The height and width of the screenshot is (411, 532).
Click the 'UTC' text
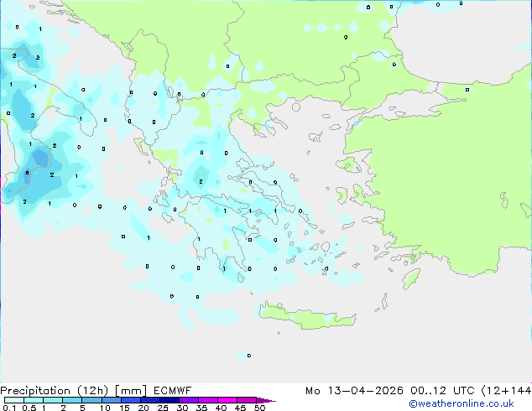pos(464,391)
